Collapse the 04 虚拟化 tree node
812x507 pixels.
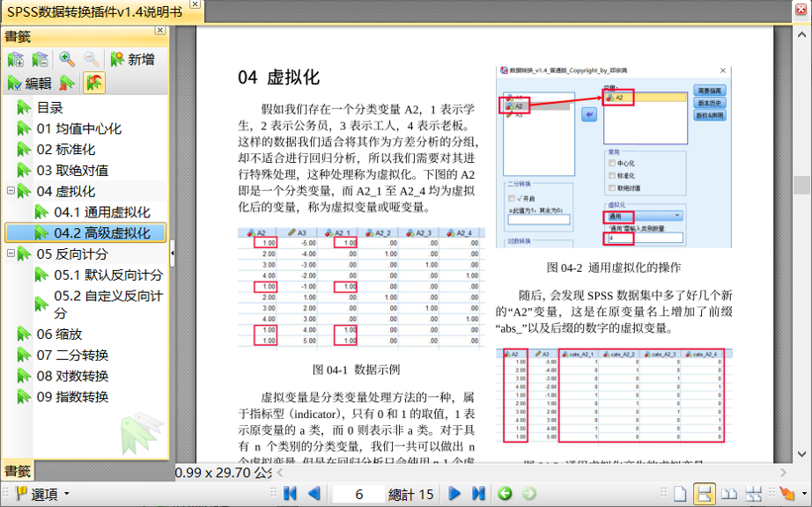pos(11,191)
